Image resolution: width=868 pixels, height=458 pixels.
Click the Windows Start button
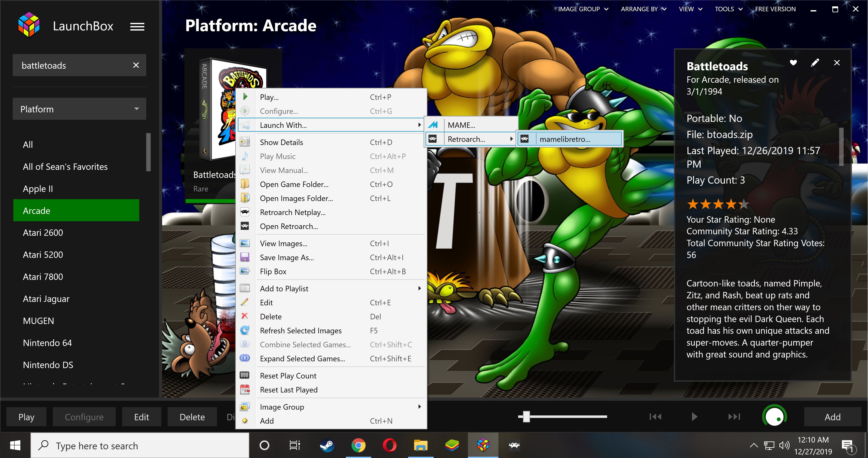[15, 445]
